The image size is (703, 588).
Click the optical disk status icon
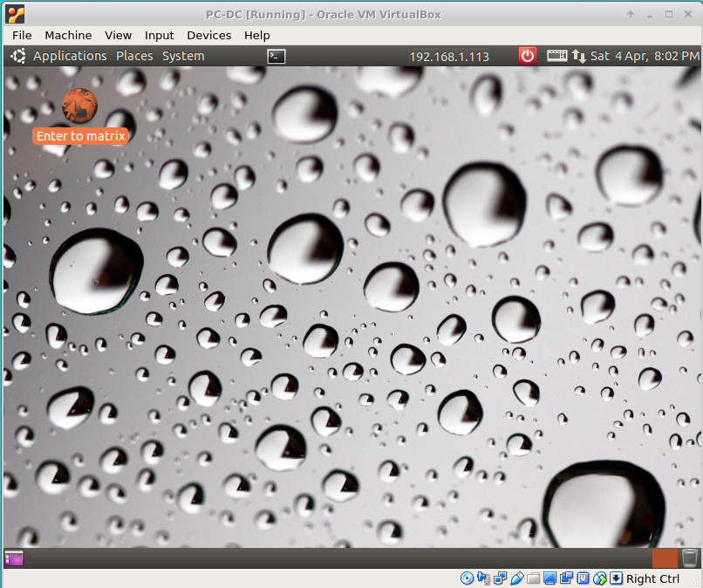(x=467, y=578)
